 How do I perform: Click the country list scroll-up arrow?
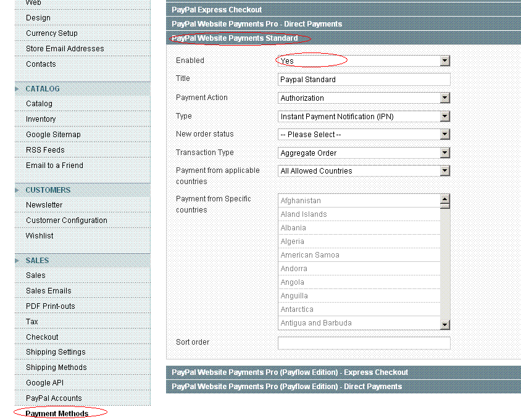tap(445, 199)
